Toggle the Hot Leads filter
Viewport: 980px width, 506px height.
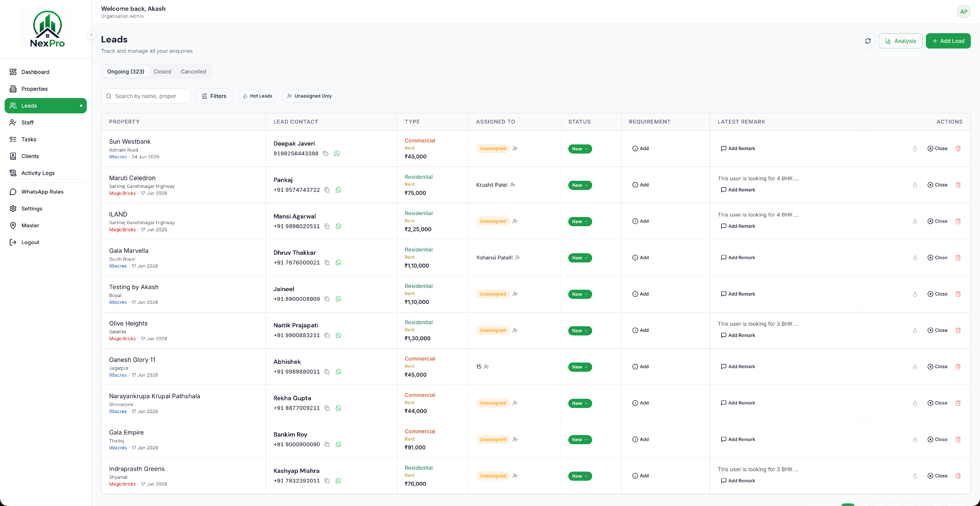258,96
